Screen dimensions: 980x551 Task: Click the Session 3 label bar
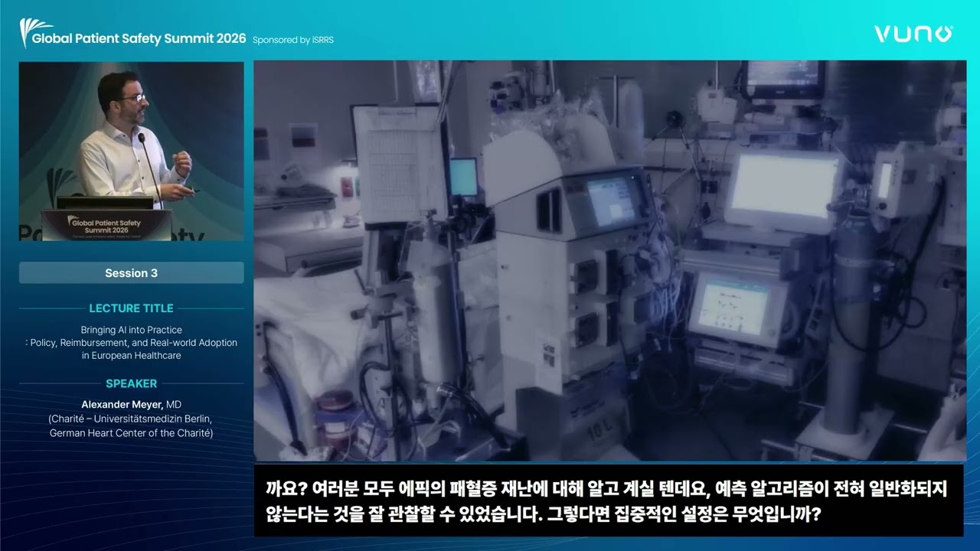[x=132, y=273]
